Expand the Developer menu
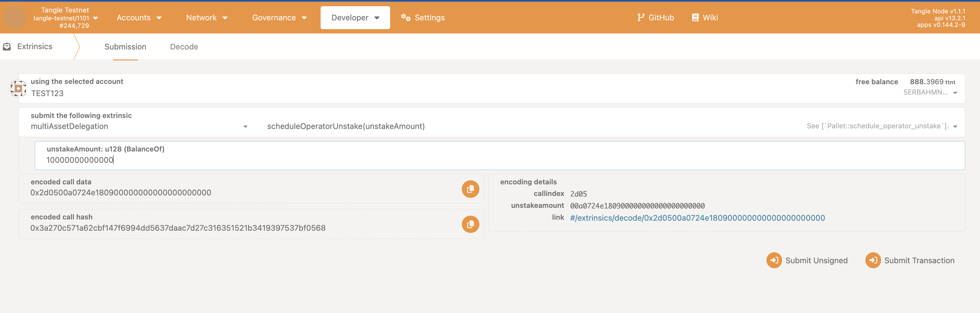The image size is (980, 313). coord(355,18)
